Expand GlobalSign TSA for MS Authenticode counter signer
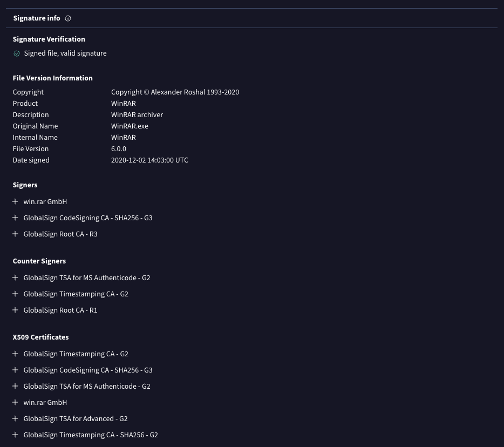 click(15, 277)
